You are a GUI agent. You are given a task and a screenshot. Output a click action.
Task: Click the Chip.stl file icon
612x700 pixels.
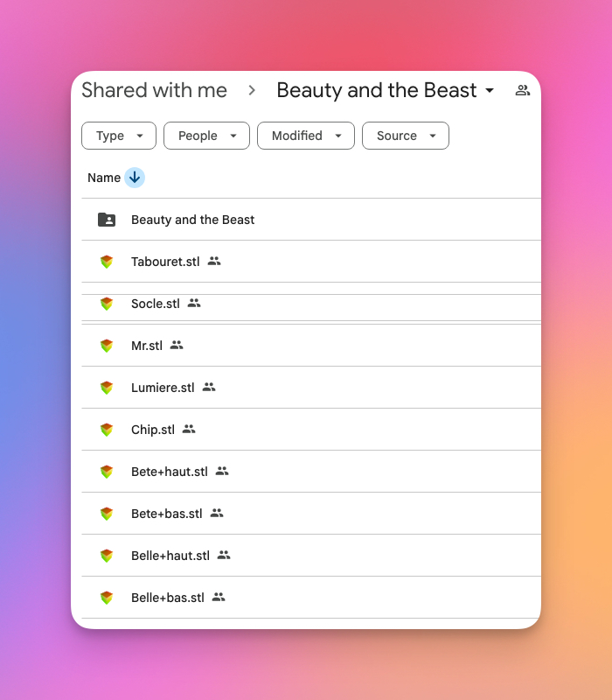point(107,430)
